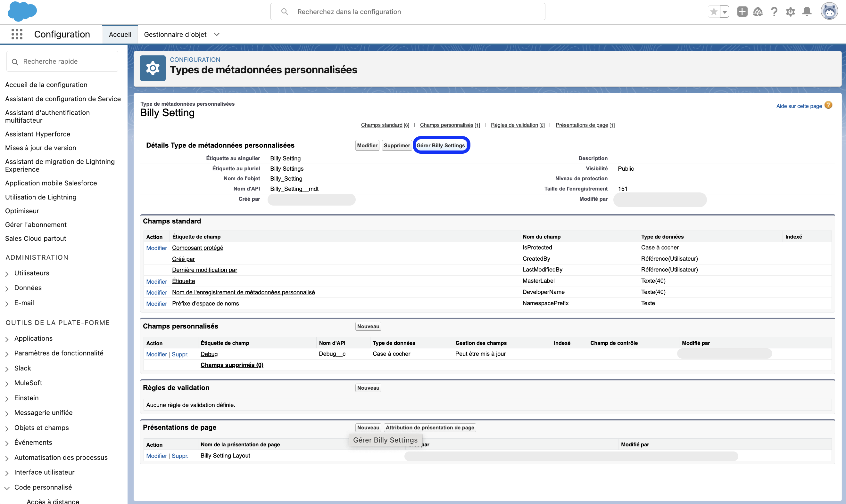This screenshot has width=846, height=504.
Task: Open the App Launcher dots icon
Action: [17, 34]
